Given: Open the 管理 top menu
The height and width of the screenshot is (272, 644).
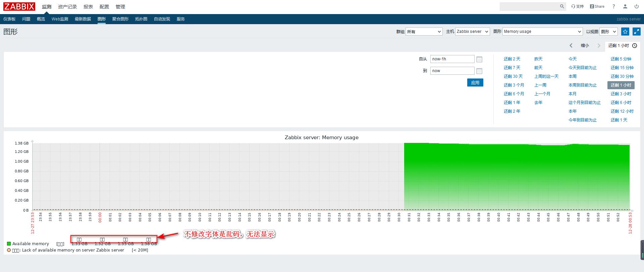Looking at the screenshot, I should [120, 7].
